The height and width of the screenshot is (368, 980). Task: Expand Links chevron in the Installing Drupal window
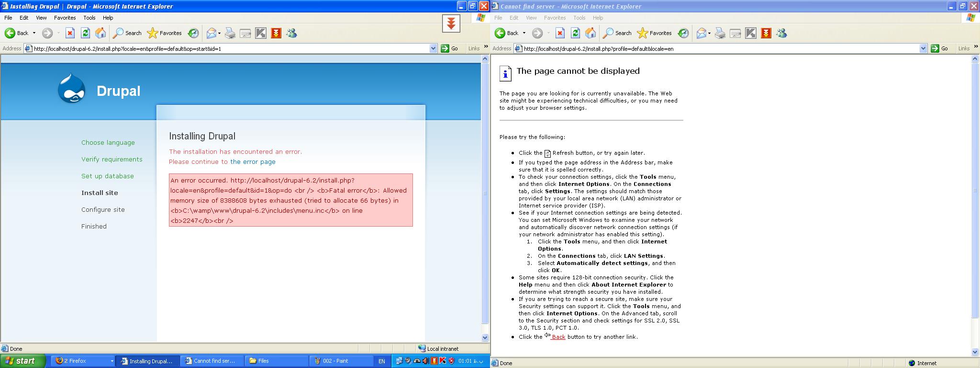click(486, 47)
